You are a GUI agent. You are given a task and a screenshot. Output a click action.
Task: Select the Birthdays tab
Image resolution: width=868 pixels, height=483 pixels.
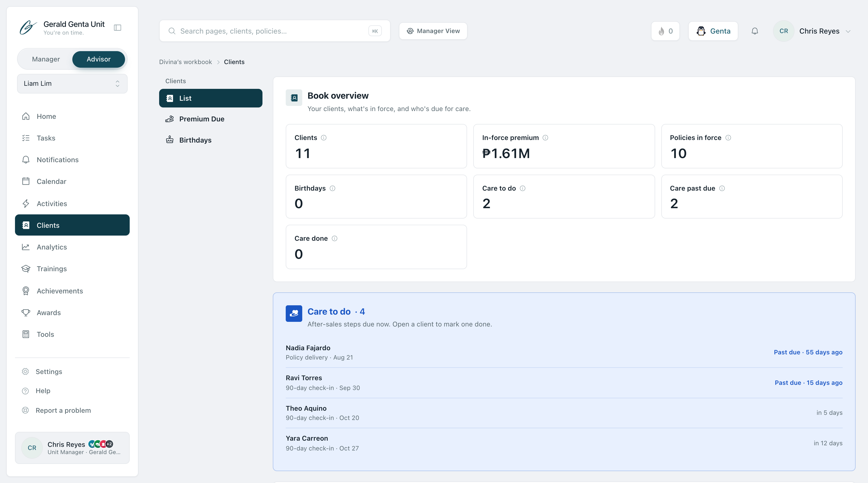tap(211, 140)
